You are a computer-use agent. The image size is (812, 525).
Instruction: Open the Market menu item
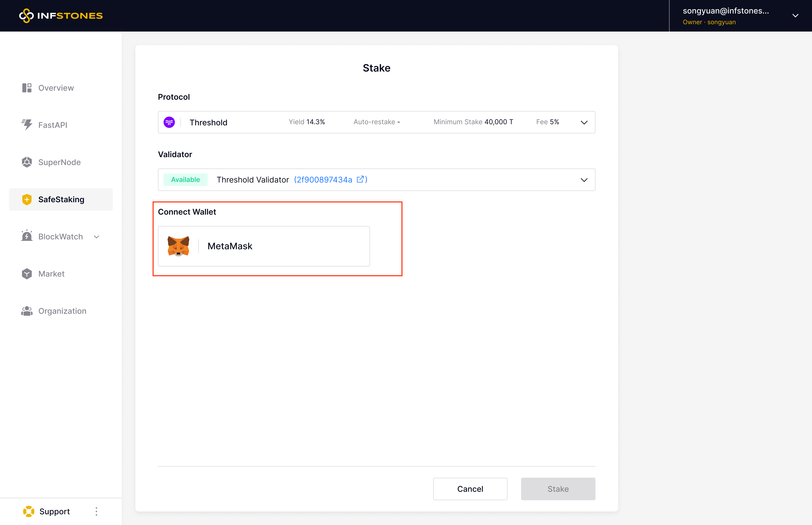click(x=51, y=274)
